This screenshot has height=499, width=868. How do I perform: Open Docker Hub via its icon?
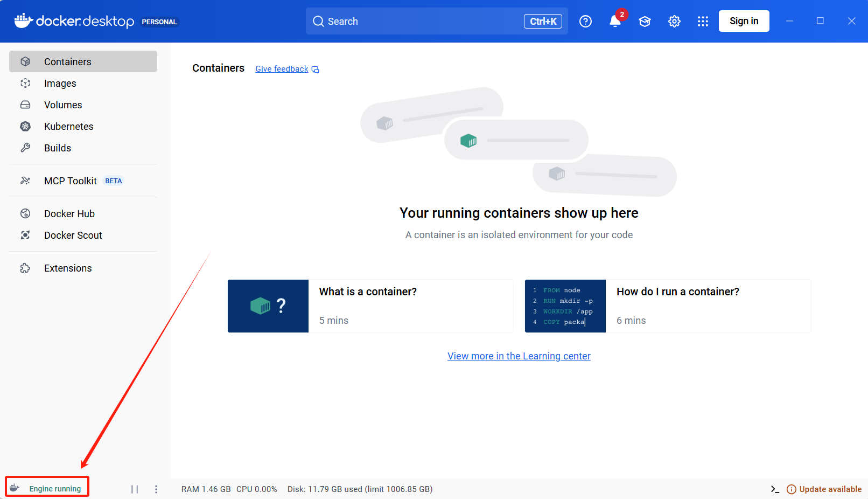pos(25,213)
